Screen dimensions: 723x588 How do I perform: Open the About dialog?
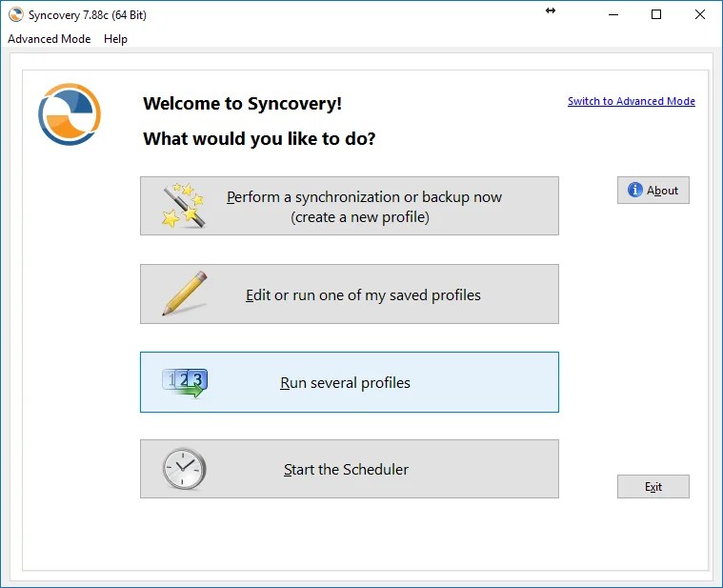pos(653,190)
